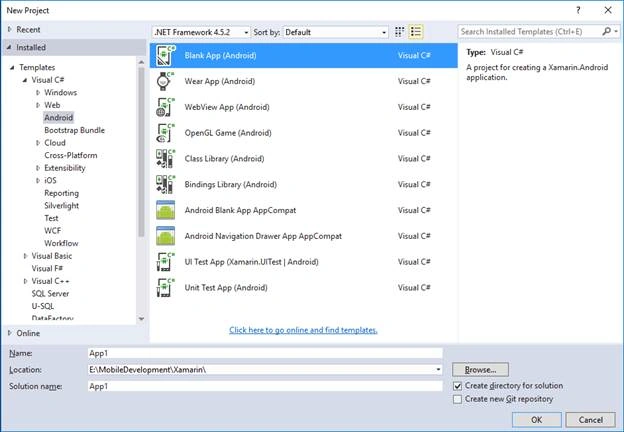624x432 pixels.
Task: Select Cross-Platform in the templates tree
Action: pos(71,155)
